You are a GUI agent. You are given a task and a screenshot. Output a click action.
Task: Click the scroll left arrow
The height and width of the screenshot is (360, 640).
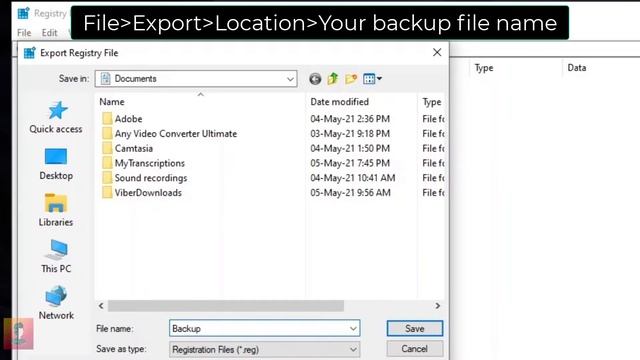coord(101,306)
